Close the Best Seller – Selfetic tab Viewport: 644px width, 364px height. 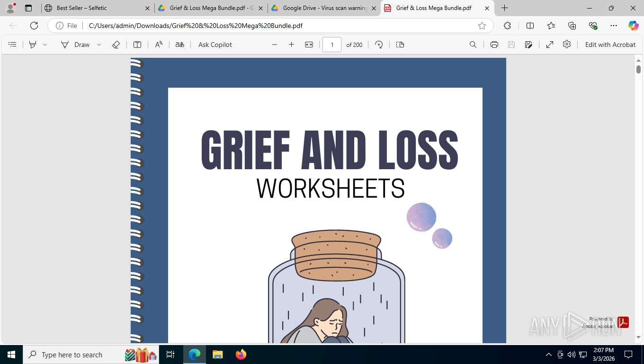coord(147,8)
